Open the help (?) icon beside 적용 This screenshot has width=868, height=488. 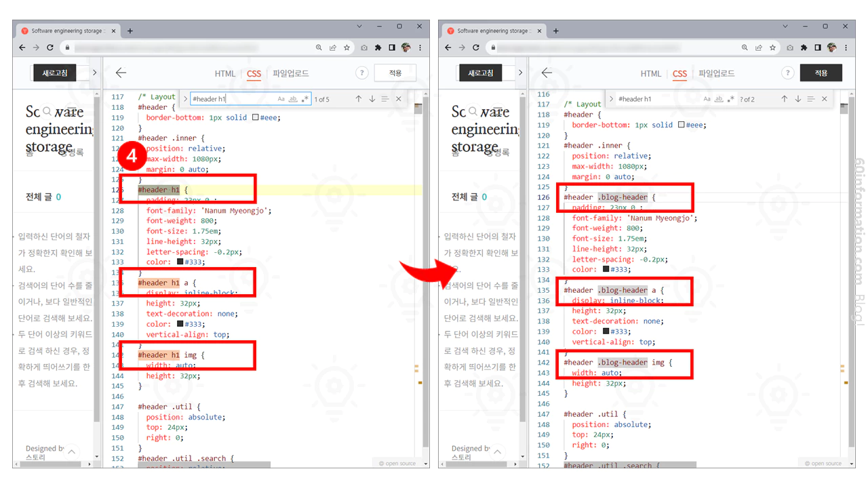(x=361, y=73)
